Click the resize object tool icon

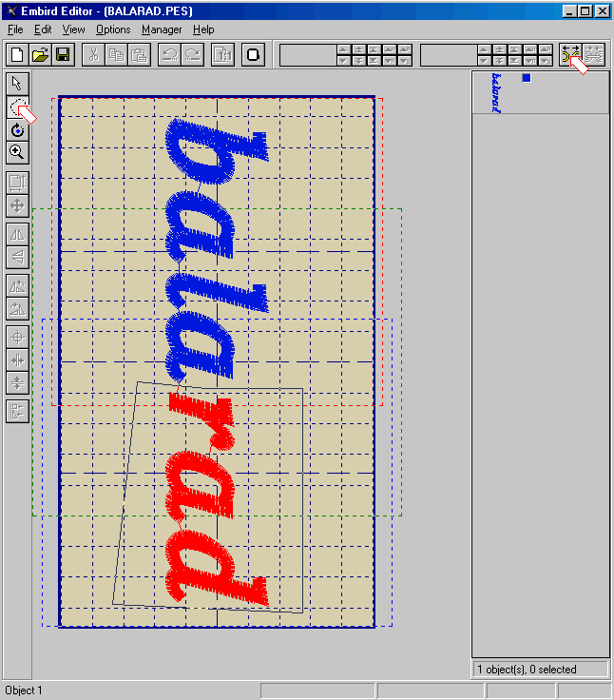pyautogui.click(x=17, y=183)
